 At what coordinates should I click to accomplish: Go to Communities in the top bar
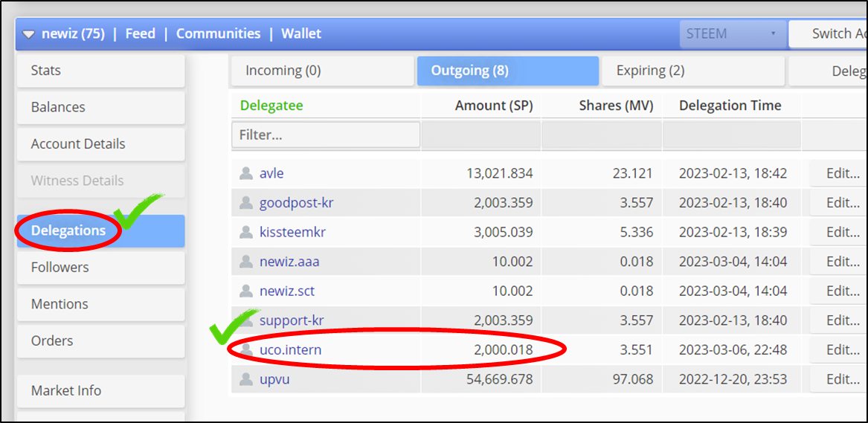218,33
